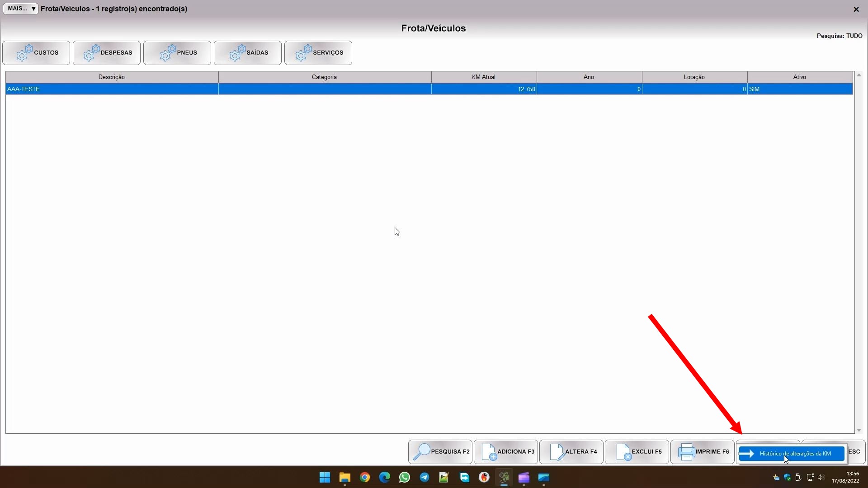Screen dimensions: 868x488
Task: Click the Ativo column header
Action: 799,77
